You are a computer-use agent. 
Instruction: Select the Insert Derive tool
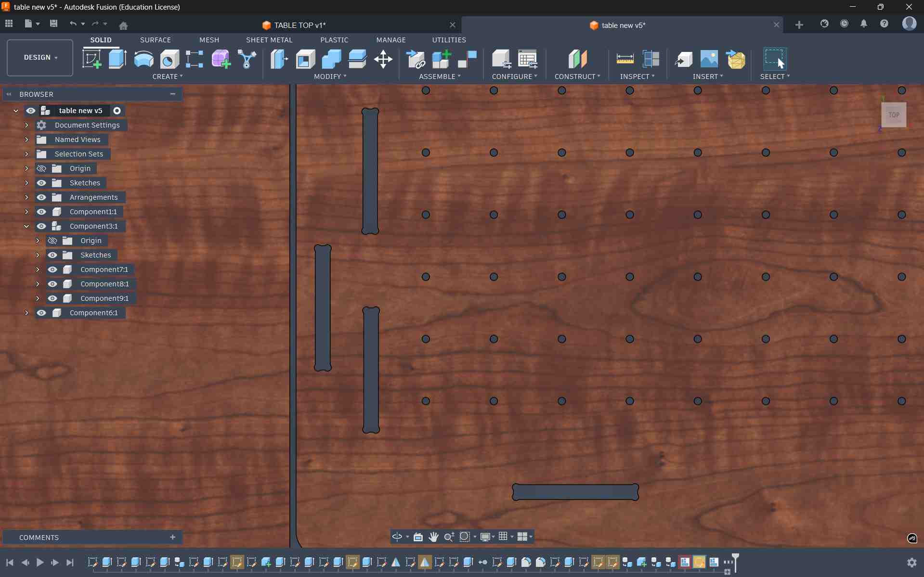(x=683, y=59)
